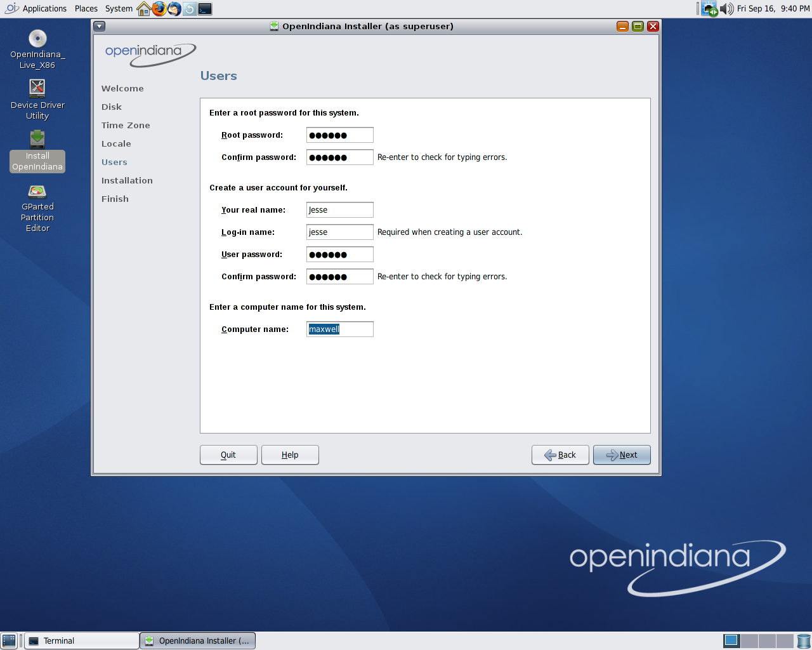The image size is (812, 650).
Task: Click the network status icon in top panel
Action: click(x=709, y=9)
